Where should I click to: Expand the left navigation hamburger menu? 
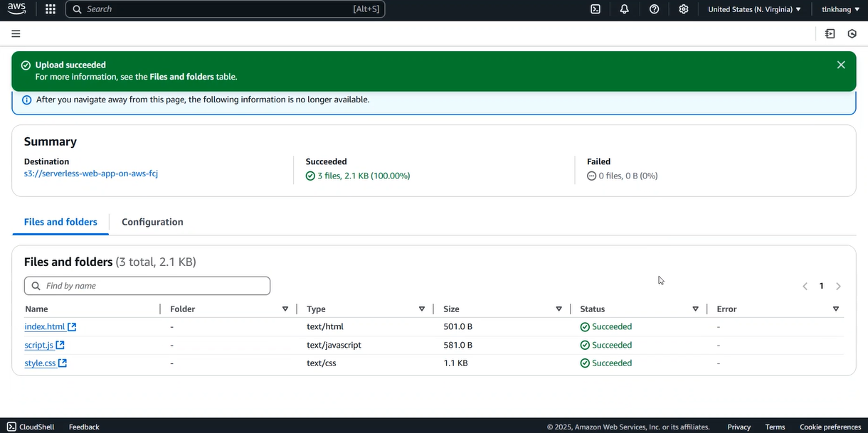[16, 33]
